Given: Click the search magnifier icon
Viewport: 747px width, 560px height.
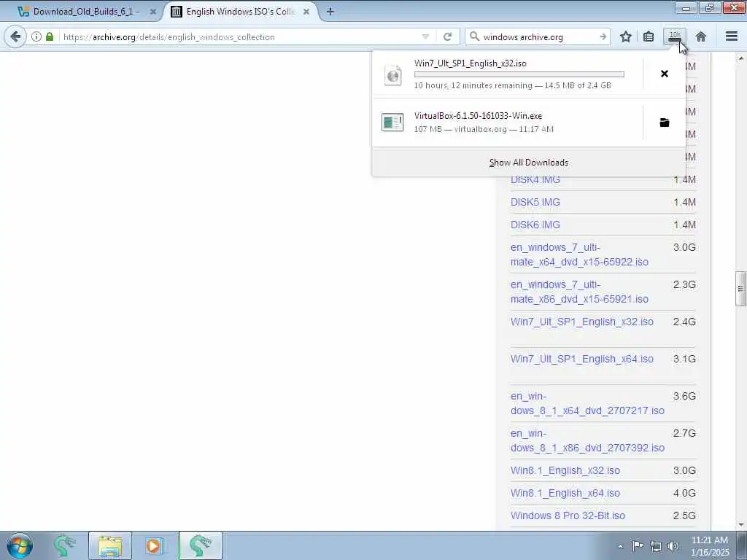Looking at the screenshot, I should coord(474,36).
